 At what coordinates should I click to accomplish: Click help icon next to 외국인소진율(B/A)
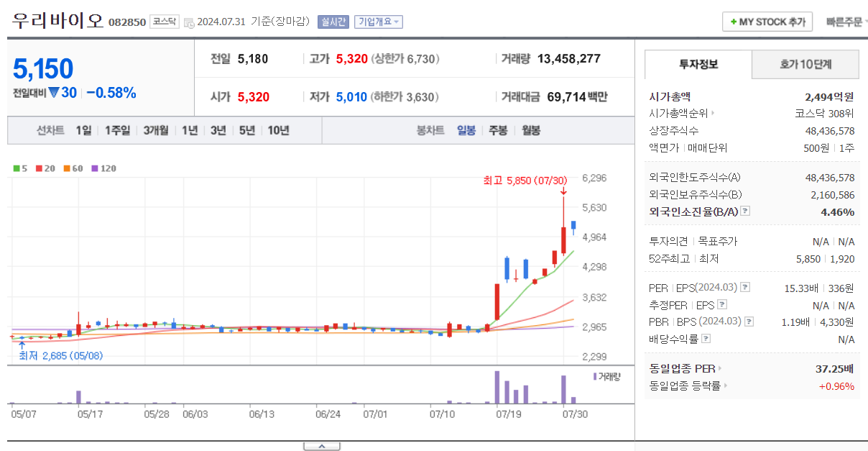(745, 211)
